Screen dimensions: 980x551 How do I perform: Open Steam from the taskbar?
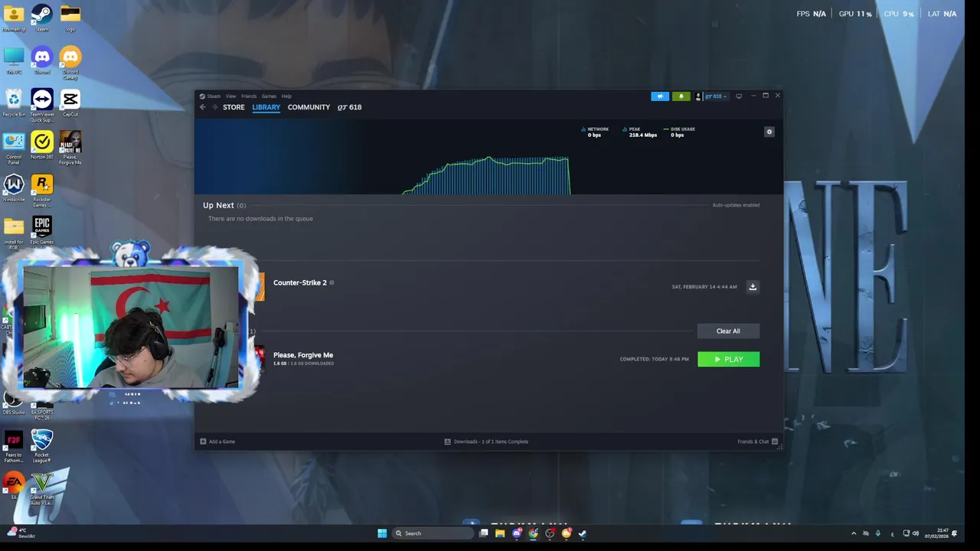coord(583,533)
